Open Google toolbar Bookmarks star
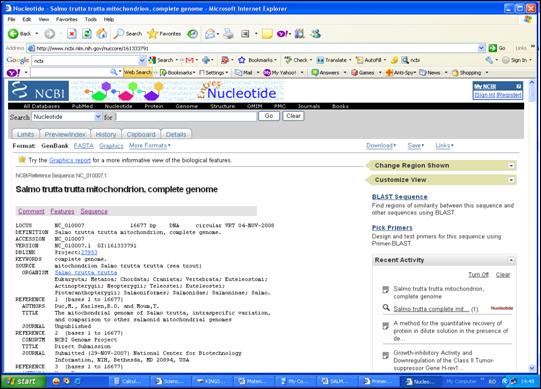 (242, 60)
